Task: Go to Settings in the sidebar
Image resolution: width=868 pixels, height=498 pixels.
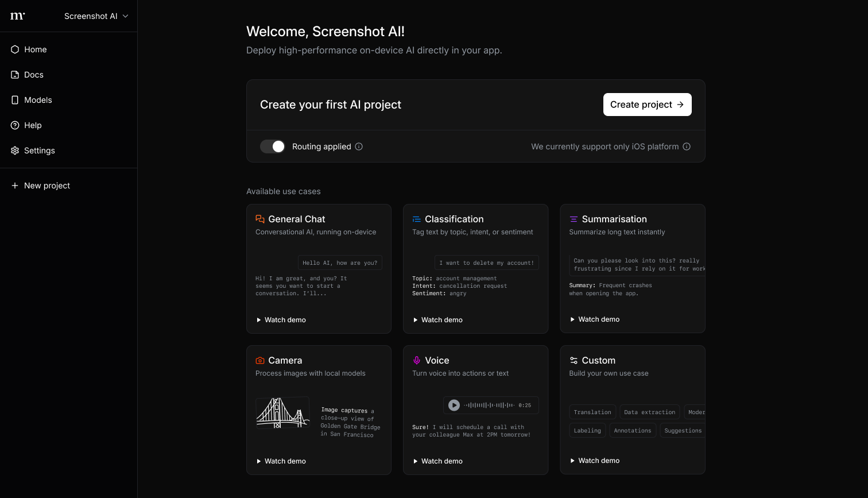Action: point(39,150)
